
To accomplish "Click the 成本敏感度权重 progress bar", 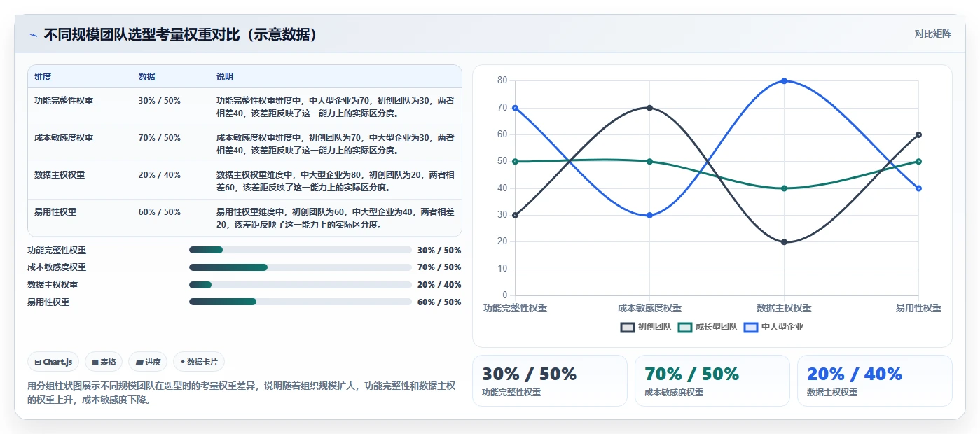I will pos(300,267).
